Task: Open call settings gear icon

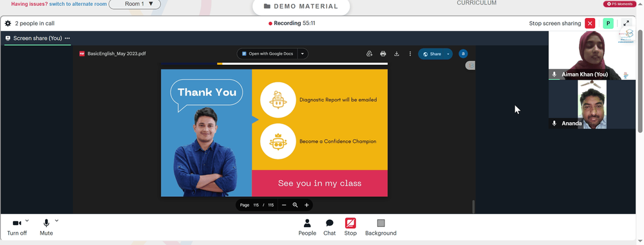Action: [8, 23]
